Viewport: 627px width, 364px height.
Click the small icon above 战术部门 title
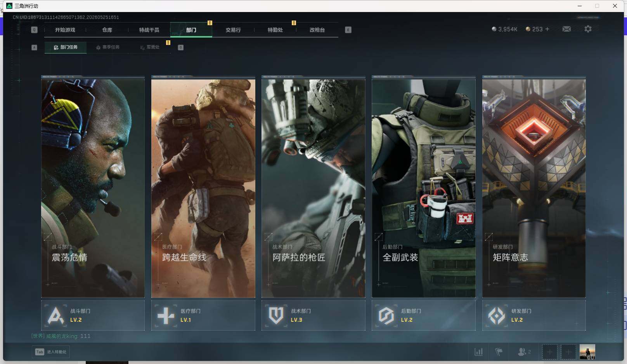(x=268, y=236)
